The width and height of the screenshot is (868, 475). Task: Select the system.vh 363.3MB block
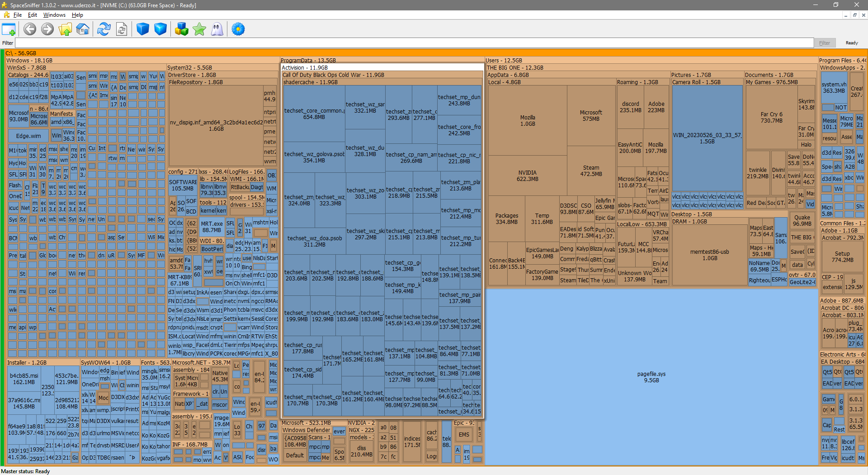click(x=834, y=87)
